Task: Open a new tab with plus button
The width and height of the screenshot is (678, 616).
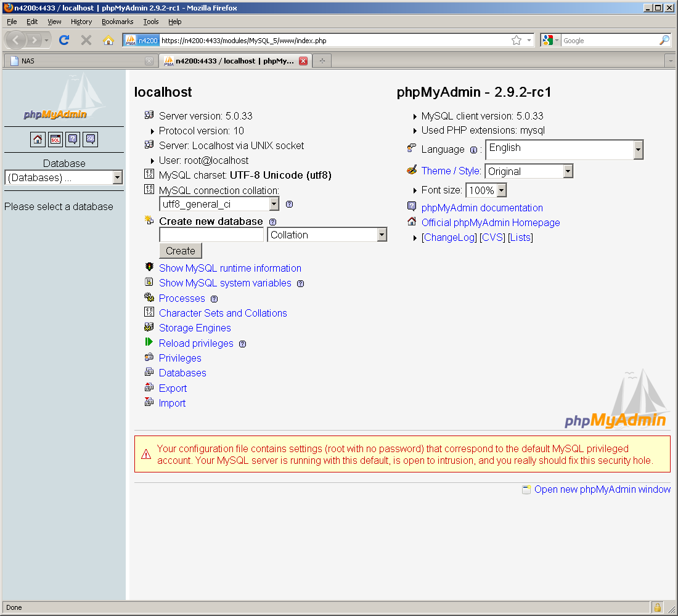Action: coord(322,61)
